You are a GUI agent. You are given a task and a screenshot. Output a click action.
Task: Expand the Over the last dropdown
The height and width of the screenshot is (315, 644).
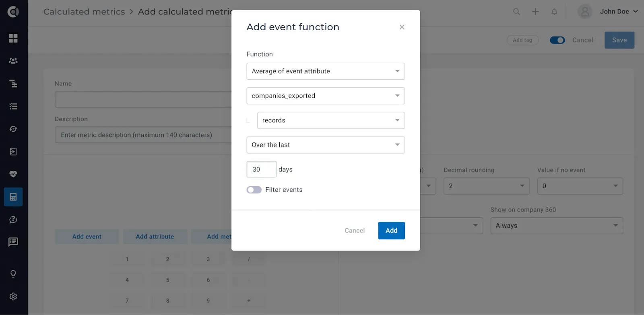tap(326, 145)
